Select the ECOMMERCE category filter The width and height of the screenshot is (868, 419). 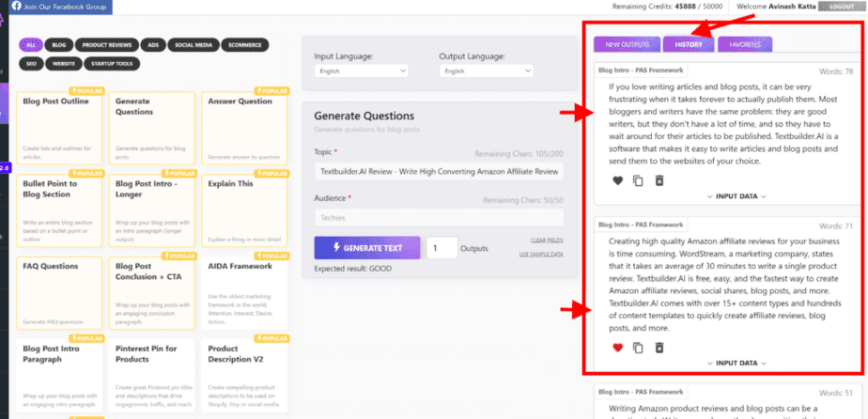(244, 45)
